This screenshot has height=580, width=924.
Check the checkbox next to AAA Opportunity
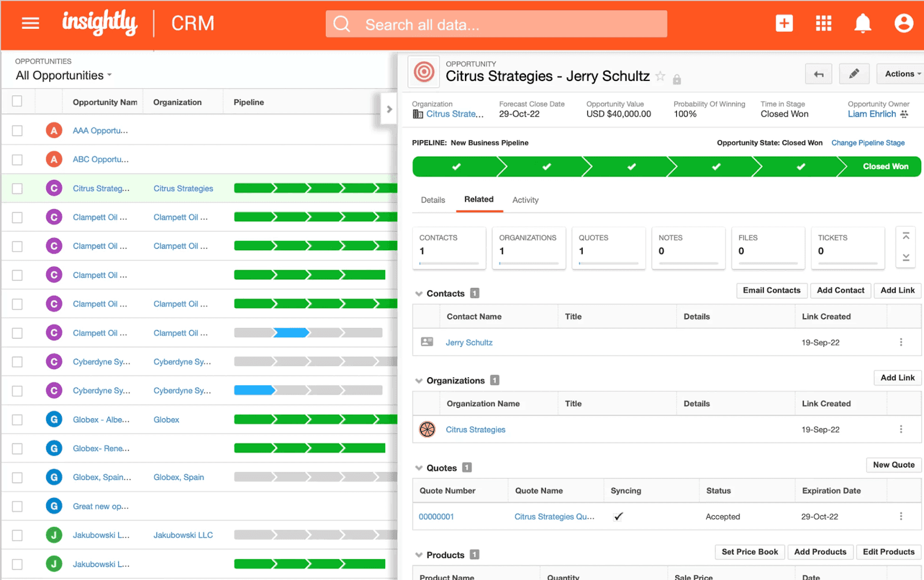click(16, 130)
